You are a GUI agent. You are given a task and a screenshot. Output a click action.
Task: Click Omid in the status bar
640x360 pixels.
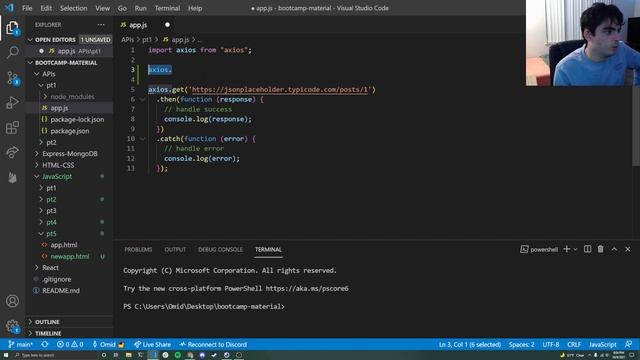pos(108,344)
